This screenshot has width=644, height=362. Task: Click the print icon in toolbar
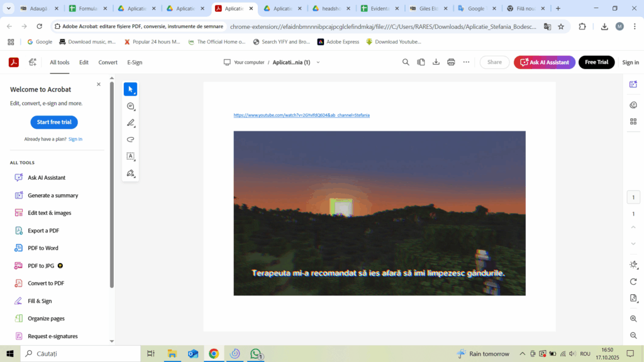[x=451, y=62]
